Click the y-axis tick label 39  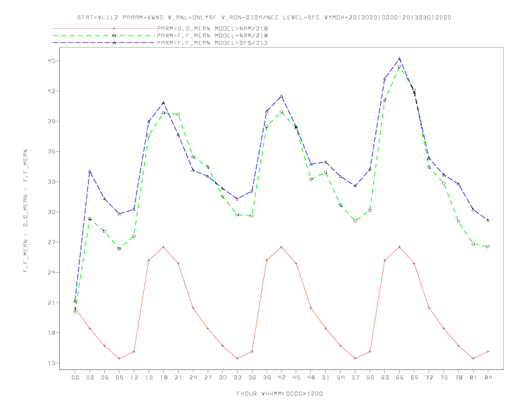coord(53,122)
